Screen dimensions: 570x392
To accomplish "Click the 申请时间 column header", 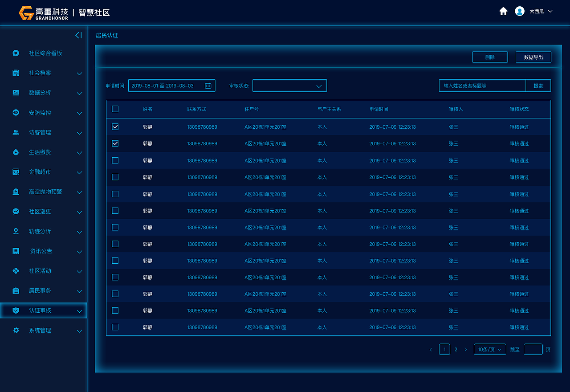I will pyautogui.click(x=379, y=109).
